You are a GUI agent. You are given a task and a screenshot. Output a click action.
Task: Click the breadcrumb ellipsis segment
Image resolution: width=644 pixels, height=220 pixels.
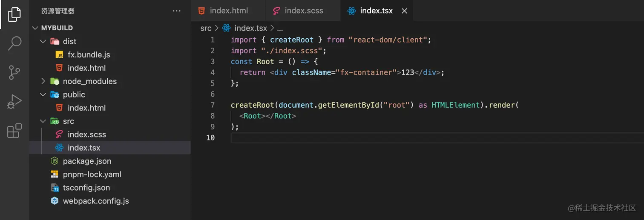pyautogui.click(x=280, y=29)
